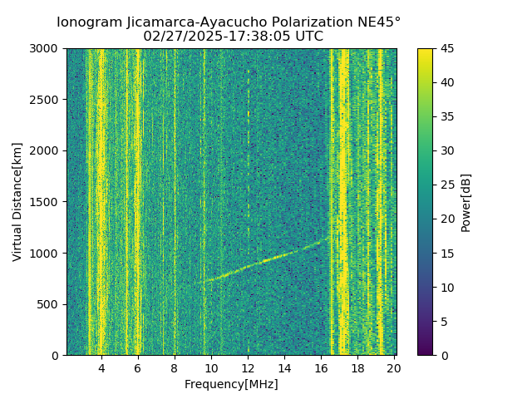
Task: Click the teal middle of the colorbar
Action: click(x=425, y=202)
